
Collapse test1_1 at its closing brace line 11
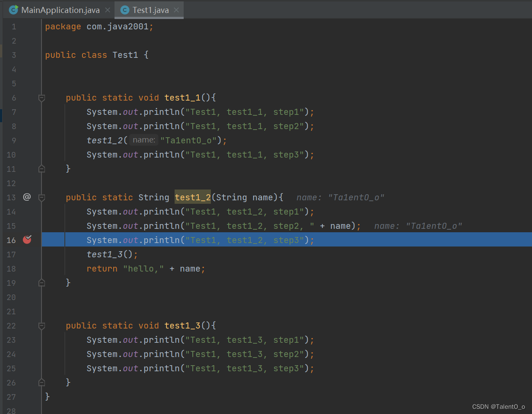point(42,168)
